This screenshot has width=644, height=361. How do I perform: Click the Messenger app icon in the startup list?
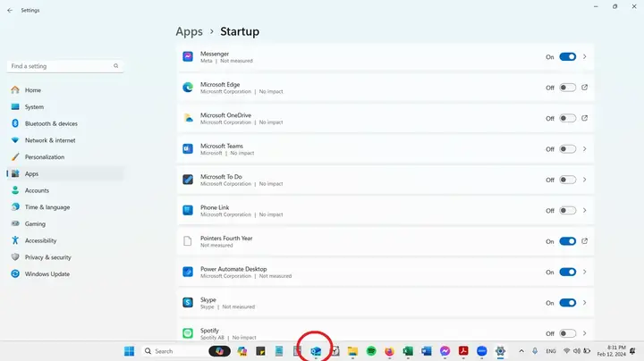pos(188,56)
